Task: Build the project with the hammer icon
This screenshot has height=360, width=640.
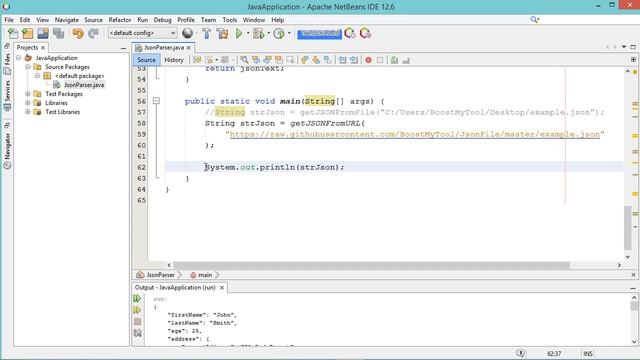Action: (x=207, y=33)
